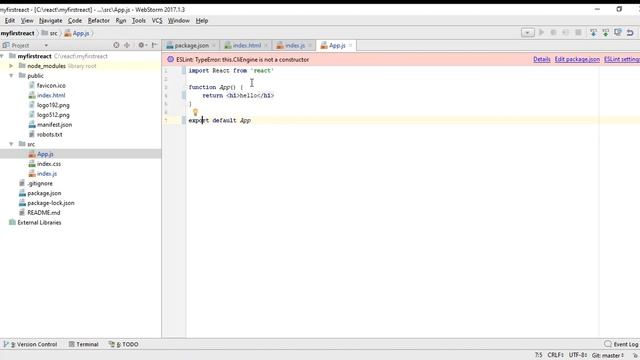This screenshot has width=640, height=360.
Task: Open the TODO tool window
Action: 124,344
